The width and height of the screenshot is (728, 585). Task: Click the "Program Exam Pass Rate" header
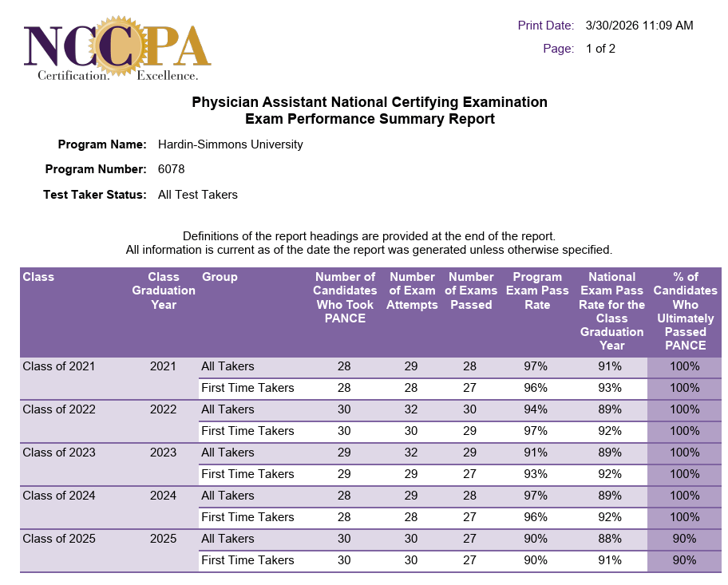536,291
